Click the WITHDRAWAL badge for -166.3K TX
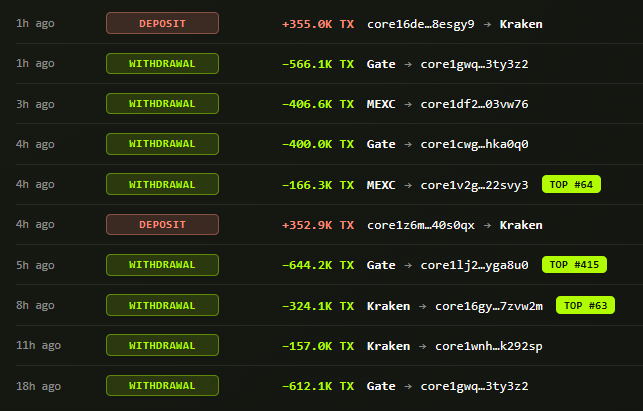 162,184
